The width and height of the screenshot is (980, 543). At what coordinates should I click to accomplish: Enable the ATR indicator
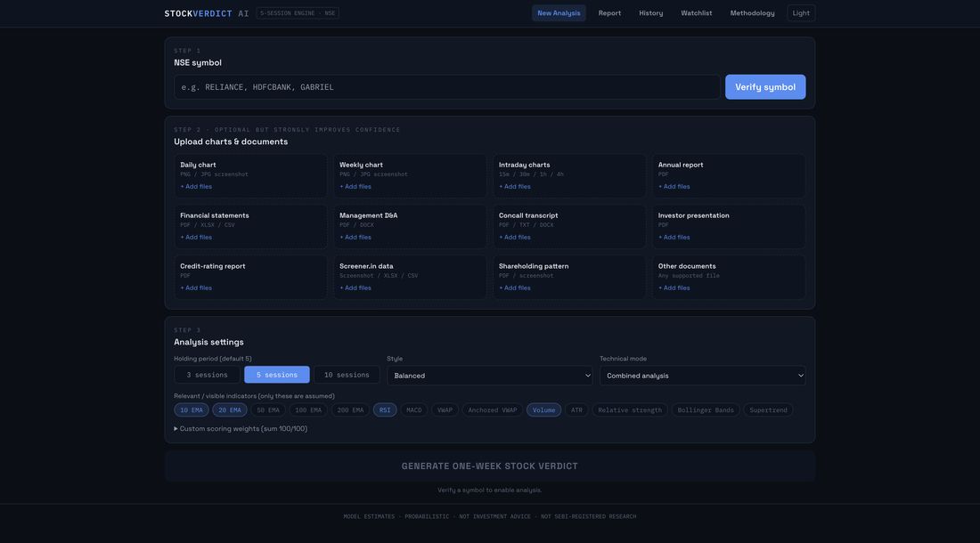[x=576, y=410]
